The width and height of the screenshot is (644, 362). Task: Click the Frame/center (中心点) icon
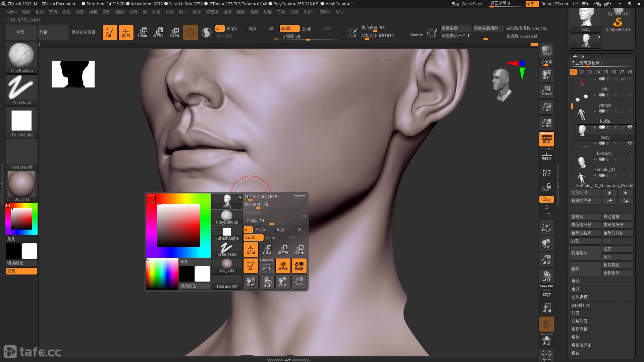coord(546,228)
